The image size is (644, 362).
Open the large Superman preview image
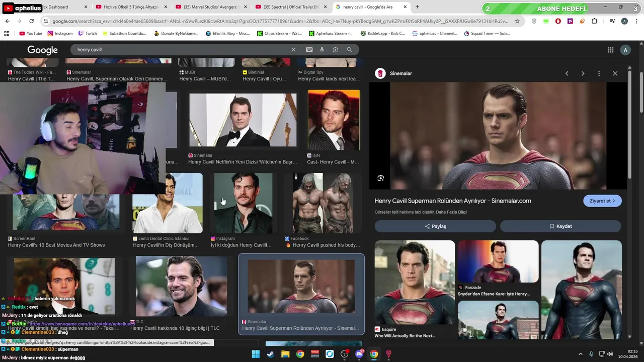click(498, 136)
